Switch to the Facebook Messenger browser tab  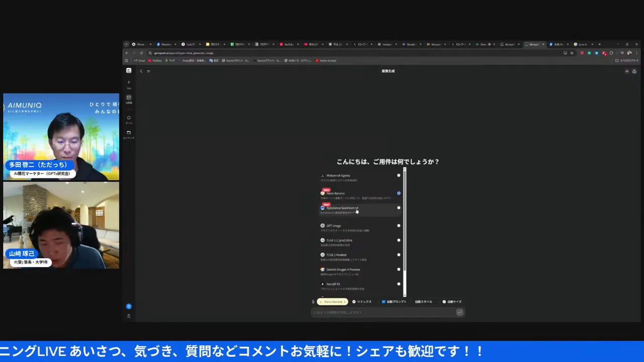(166, 44)
